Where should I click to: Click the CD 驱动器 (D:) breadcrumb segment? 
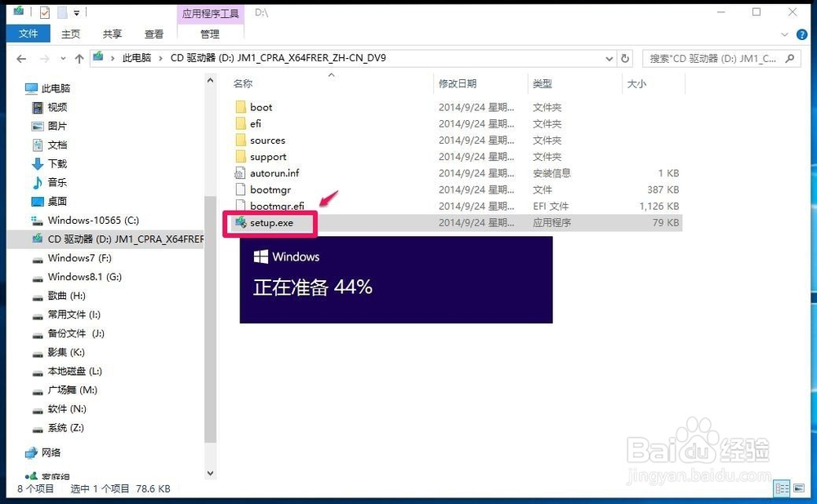point(279,58)
